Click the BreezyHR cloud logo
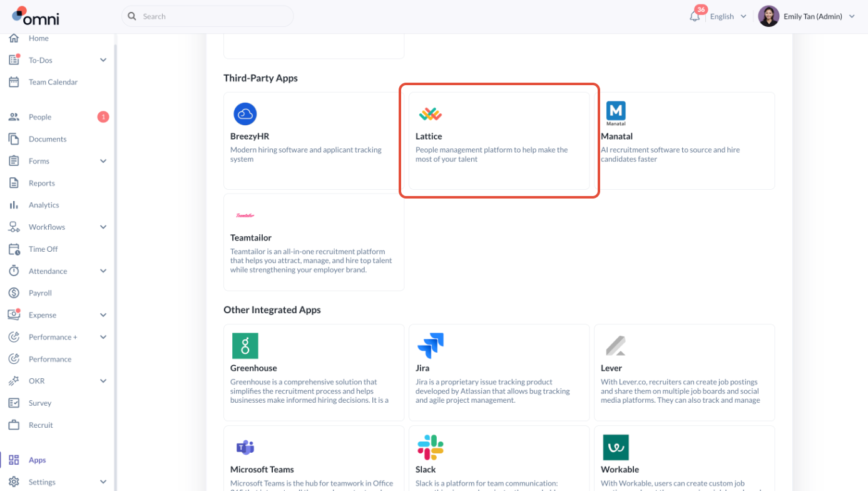The width and height of the screenshot is (868, 491). coord(245,114)
